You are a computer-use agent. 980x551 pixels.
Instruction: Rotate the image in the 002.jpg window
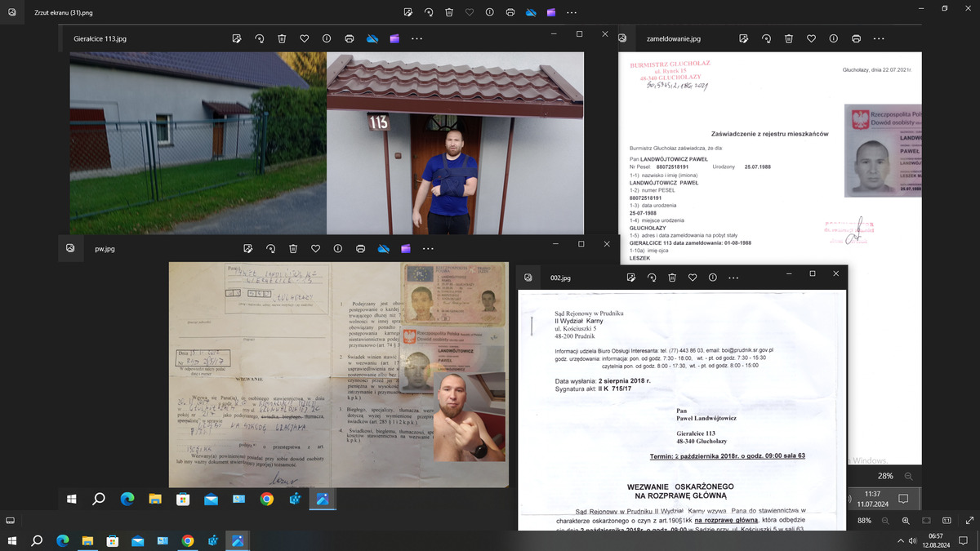tap(651, 278)
